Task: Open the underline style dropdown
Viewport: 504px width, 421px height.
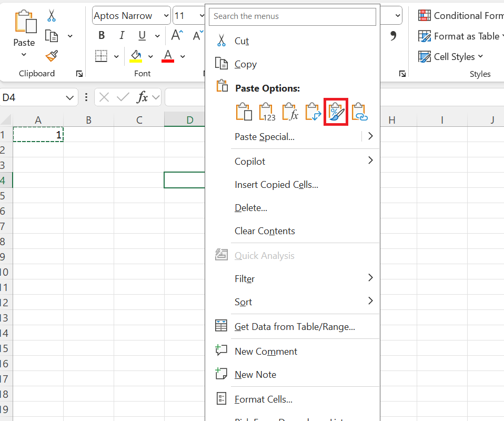Action: pyautogui.click(x=157, y=36)
